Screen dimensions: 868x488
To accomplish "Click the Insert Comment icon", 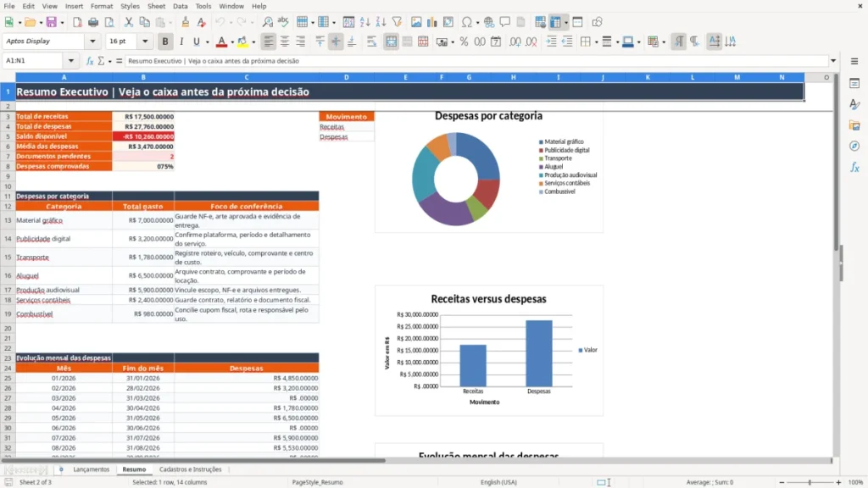I will 505,22.
